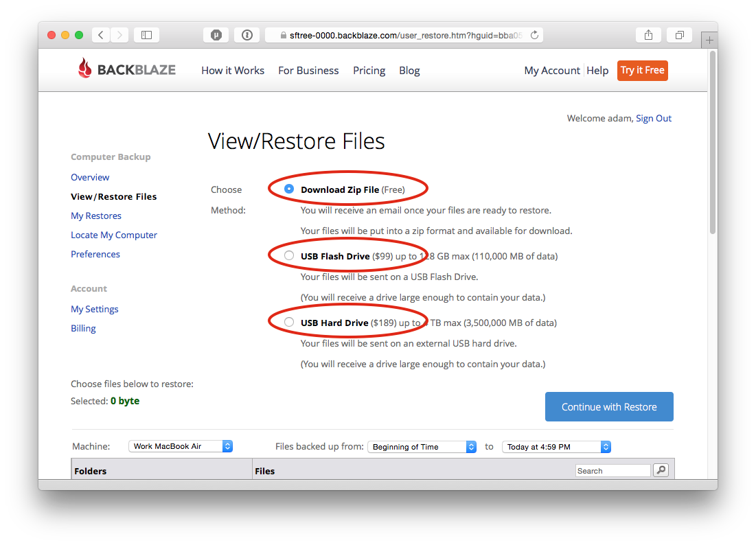
Task: Click the Safari forward arrow button
Action: coord(119,35)
